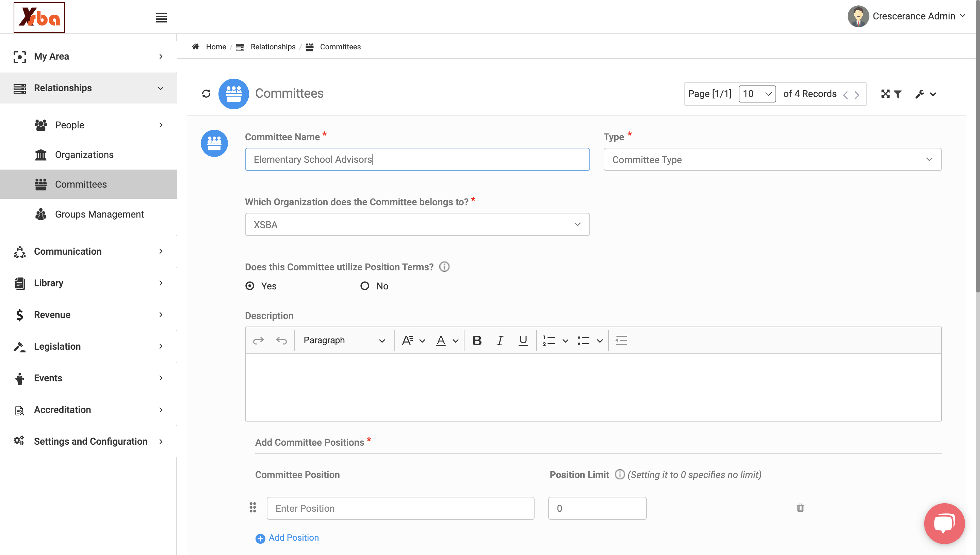This screenshot has width=980, height=555.
Task: Click the fullscreen expand icon
Action: [x=885, y=94]
